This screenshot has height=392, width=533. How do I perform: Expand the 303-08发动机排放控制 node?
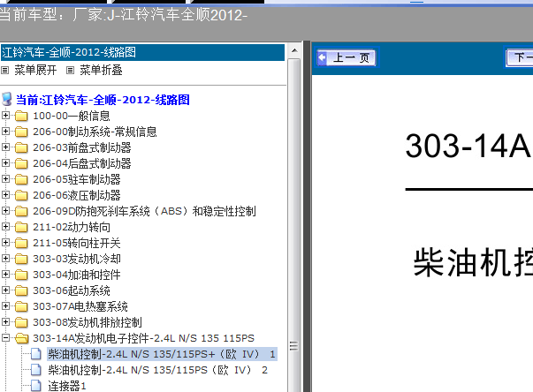[5, 321]
